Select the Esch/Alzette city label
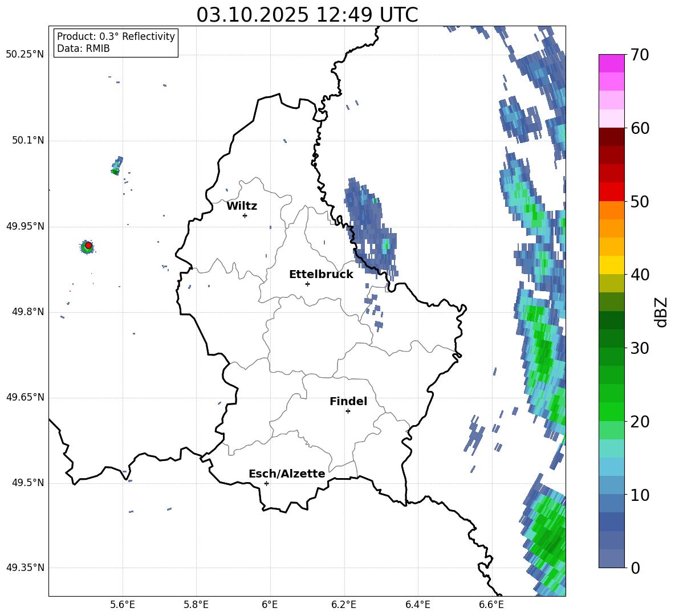 coord(287,474)
